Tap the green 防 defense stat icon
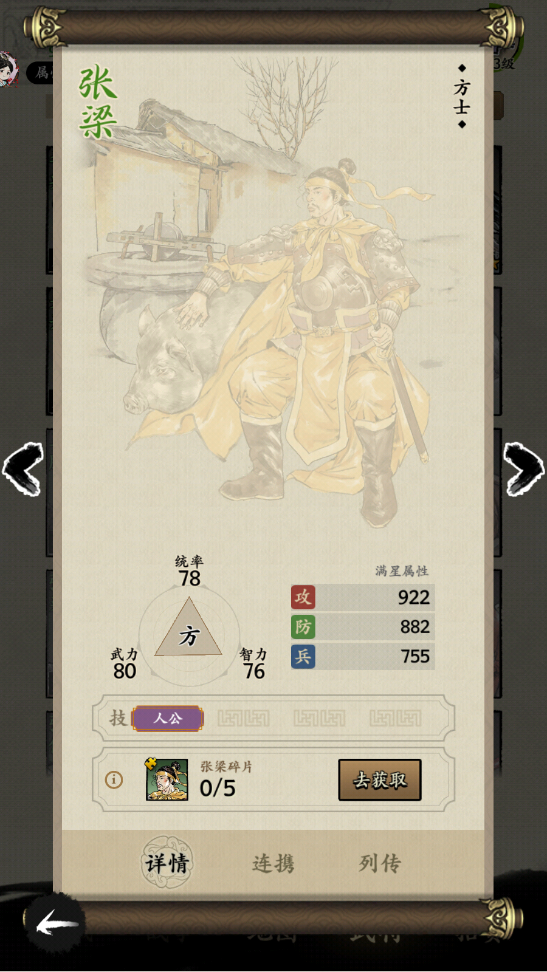 pyautogui.click(x=303, y=627)
